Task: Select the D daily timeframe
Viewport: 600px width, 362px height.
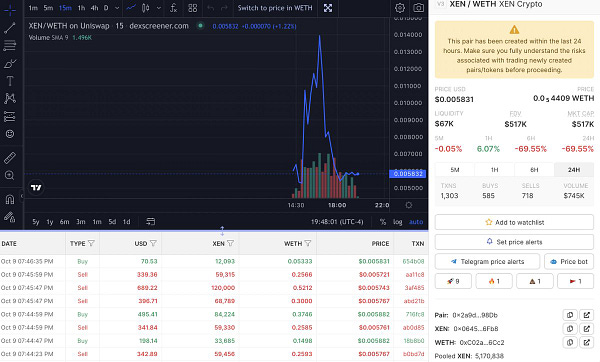Action: point(106,8)
